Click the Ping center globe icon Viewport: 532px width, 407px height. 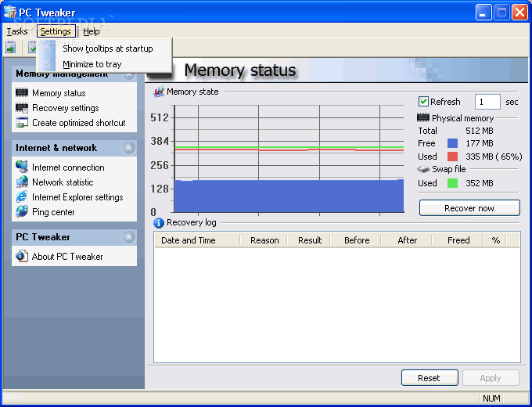[22, 211]
